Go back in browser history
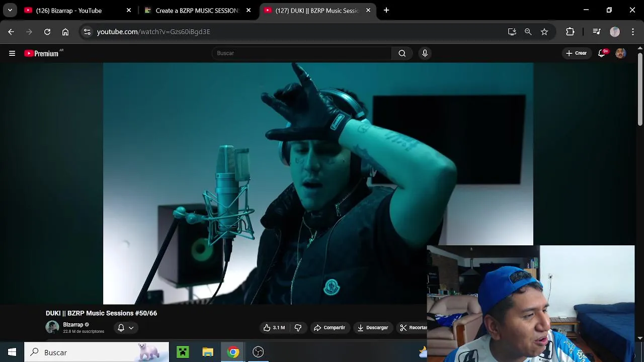This screenshot has height=362, width=644. point(11,32)
